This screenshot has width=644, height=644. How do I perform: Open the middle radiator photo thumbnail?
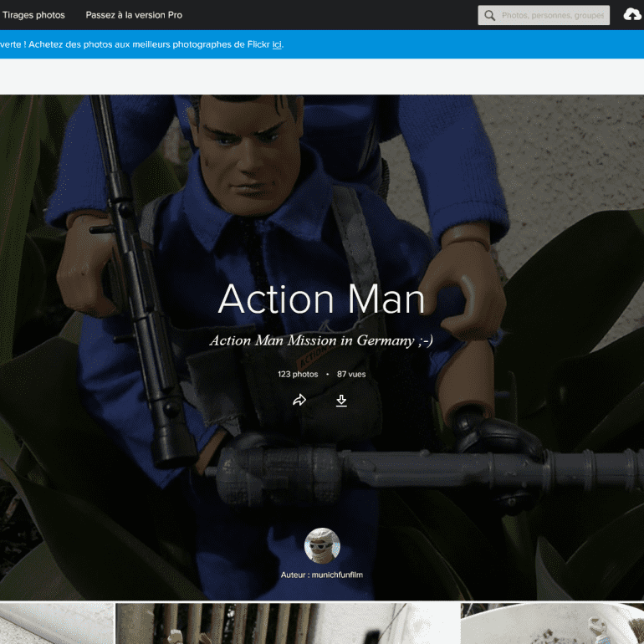[287, 624]
